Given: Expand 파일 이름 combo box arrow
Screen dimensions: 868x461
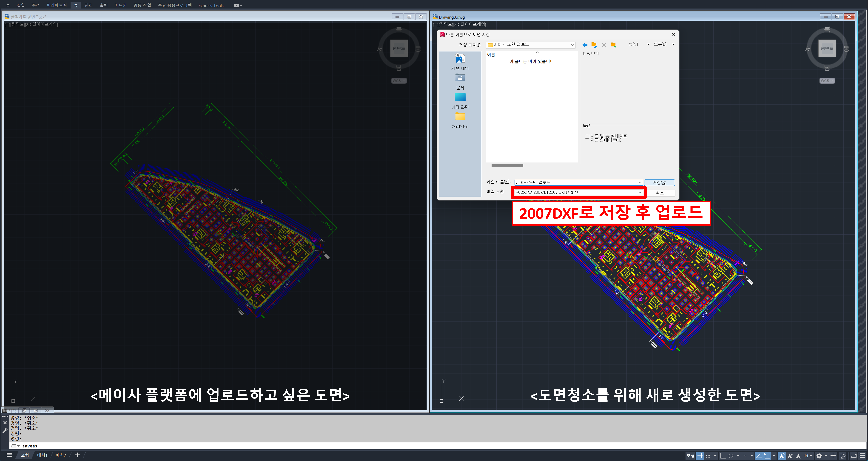Looking at the screenshot, I should (x=640, y=183).
